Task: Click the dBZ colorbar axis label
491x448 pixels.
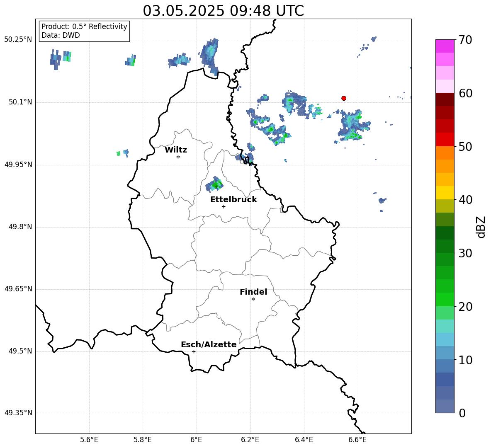Action: [480, 227]
